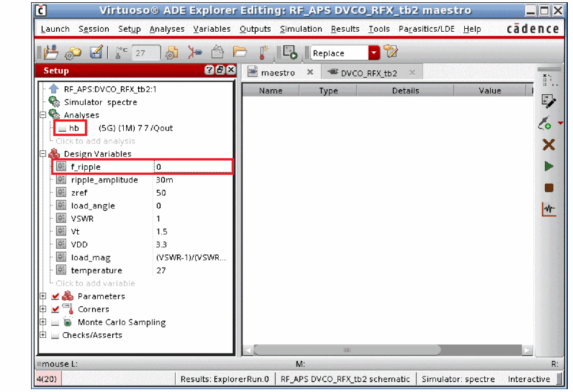This screenshot has width=573, height=392.
Task: Close the Setup panel
Action: 231,70
